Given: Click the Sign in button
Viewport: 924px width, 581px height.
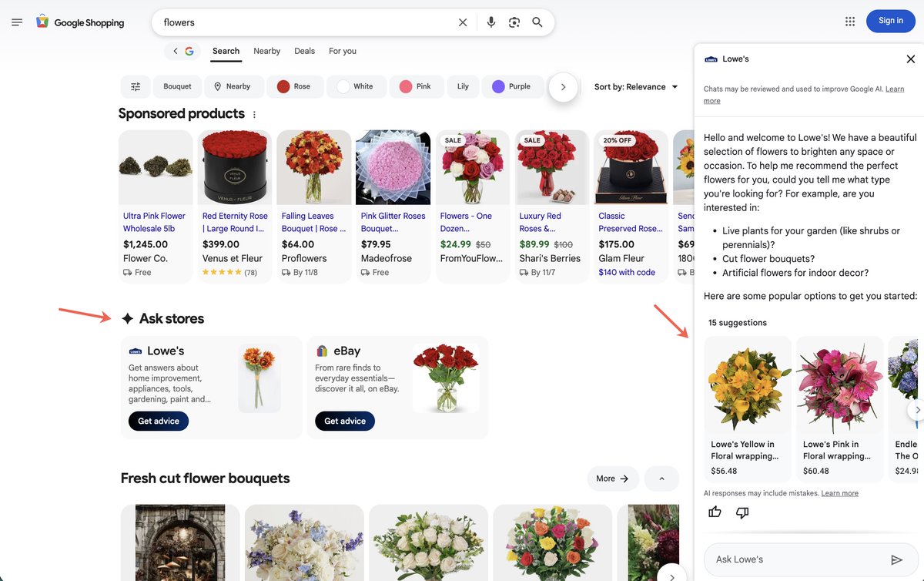Looking at the screenshot, I should (890, 21).
